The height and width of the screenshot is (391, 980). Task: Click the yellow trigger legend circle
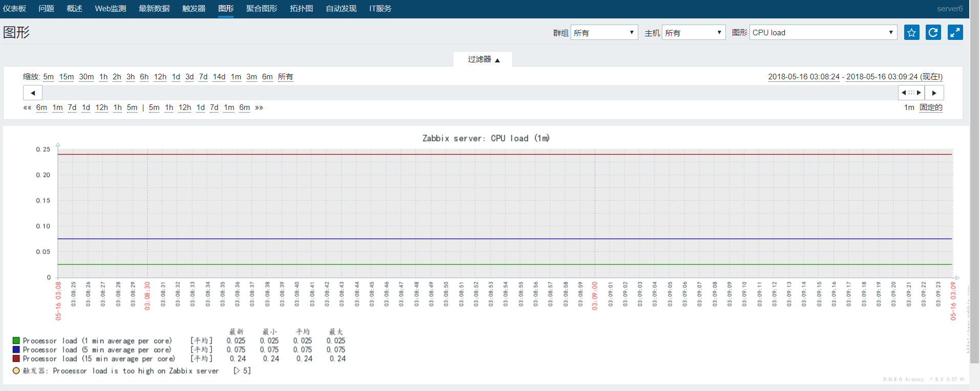pyautogui.click(x=16, y=371)
